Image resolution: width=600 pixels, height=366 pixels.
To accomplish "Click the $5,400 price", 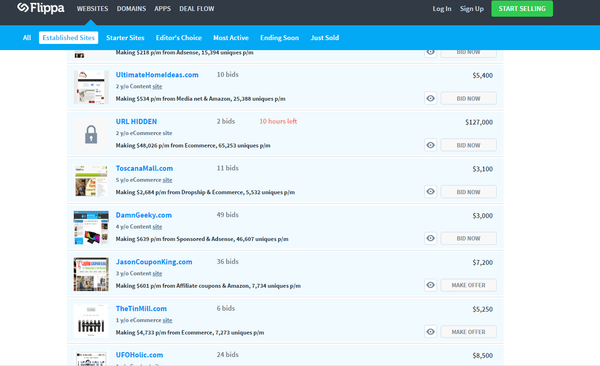I will (x=483, y=75).
